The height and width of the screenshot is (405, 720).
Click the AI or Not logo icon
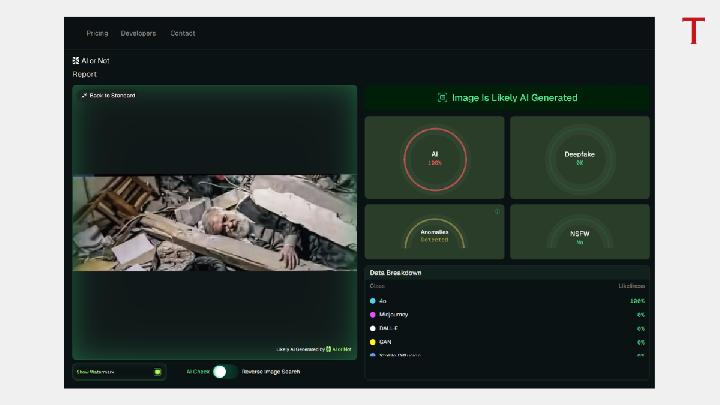[x=76, y=61]
